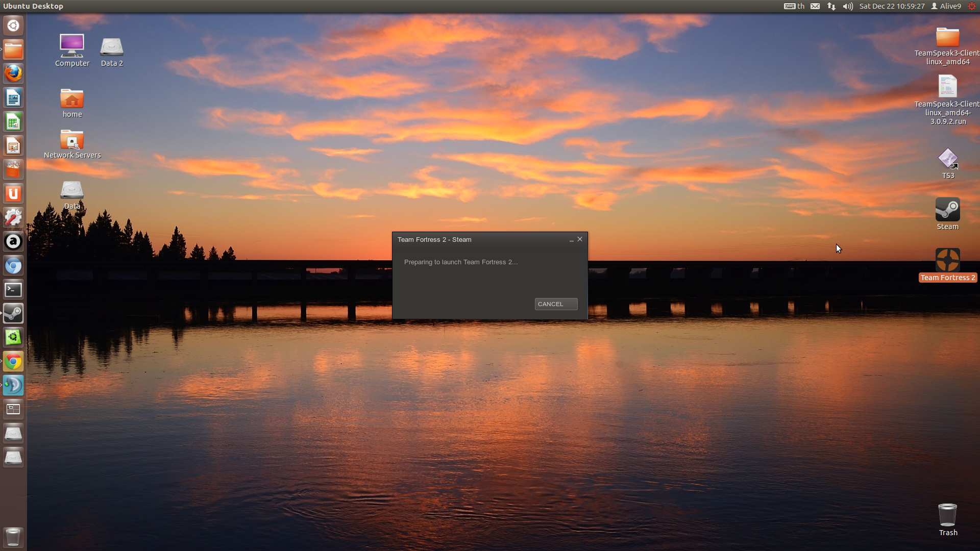The width and height of the screenshot is (980, 551).
Task: Open sound volume indicator menu
Action: click(848, 6)
